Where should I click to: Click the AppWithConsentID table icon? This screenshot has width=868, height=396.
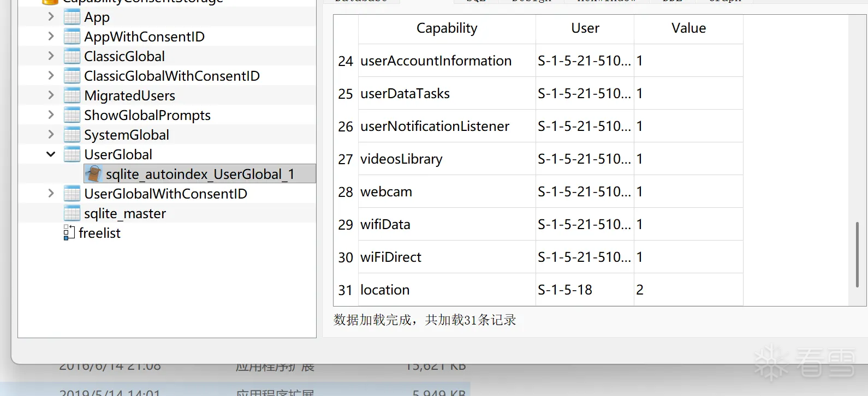click(72, 37)
